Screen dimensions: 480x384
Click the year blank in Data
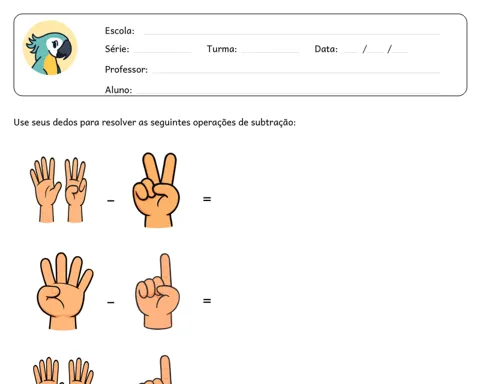(400, 52)
